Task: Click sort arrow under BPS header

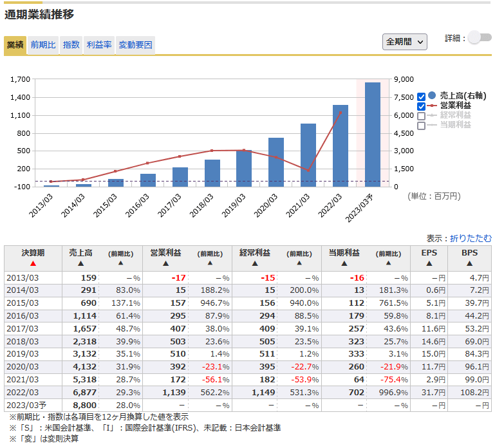Action: pyautogui.click(x=469, y=263)
